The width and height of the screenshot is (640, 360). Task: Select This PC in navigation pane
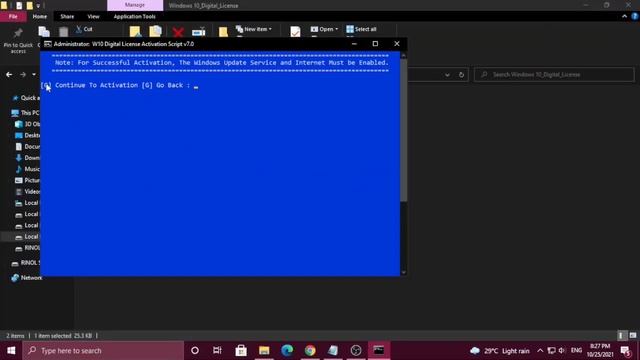[x=25, y=113]
